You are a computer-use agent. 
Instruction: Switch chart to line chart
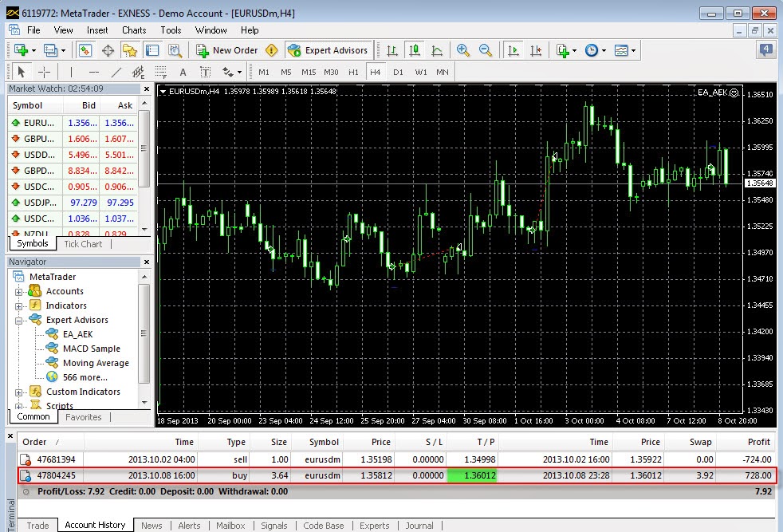click(x=437, y=50)
